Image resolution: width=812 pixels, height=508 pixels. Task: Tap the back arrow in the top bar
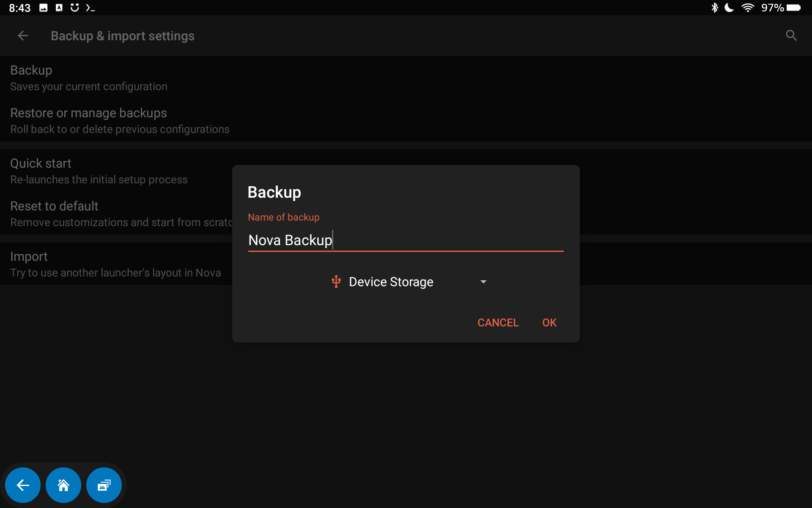point(23,36)
